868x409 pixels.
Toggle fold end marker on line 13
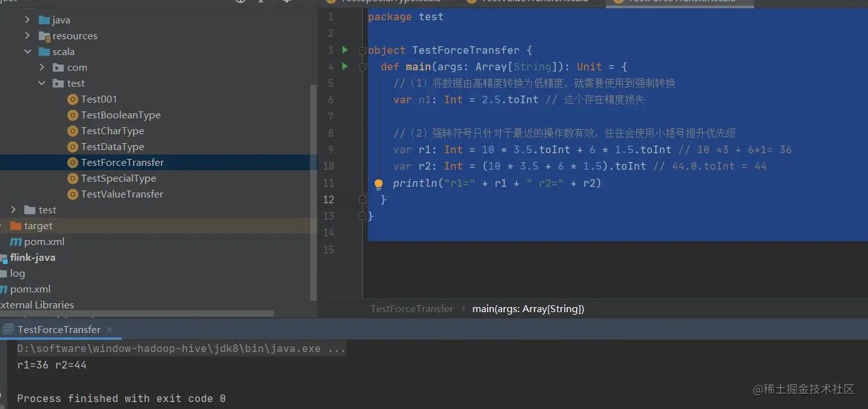pyautogui.click(x=363, y=216)
